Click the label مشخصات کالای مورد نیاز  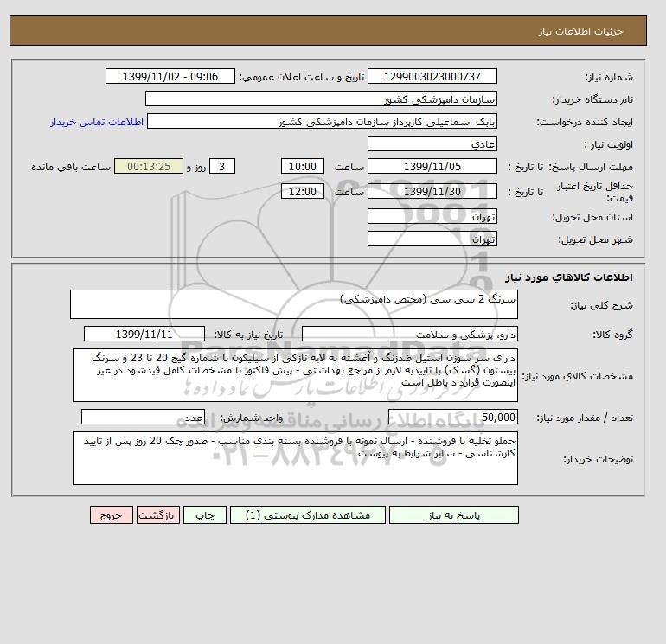click(x=577, y=376)
